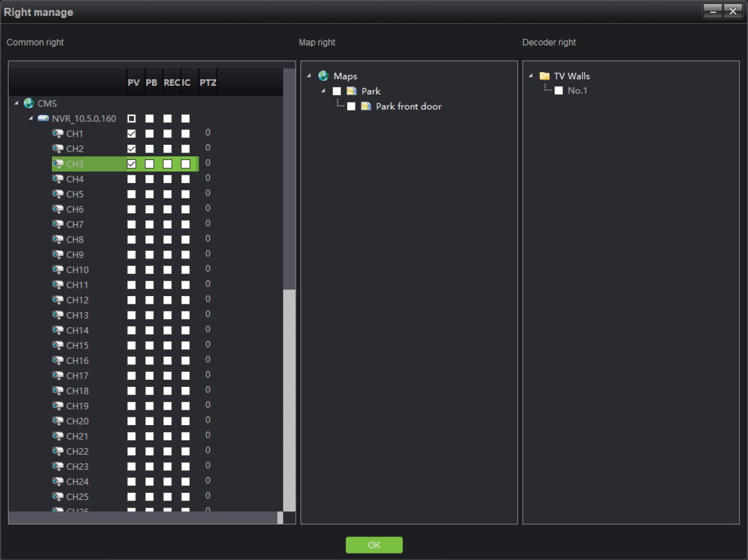Tick the Park front door checkbox
Screen dimensions: 748x560
351,107
